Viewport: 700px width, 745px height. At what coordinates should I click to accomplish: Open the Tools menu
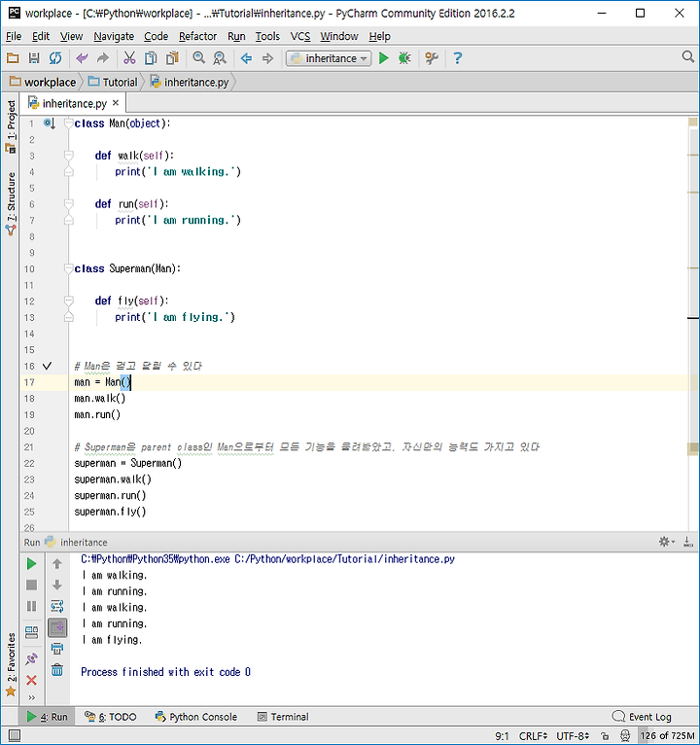267,36
